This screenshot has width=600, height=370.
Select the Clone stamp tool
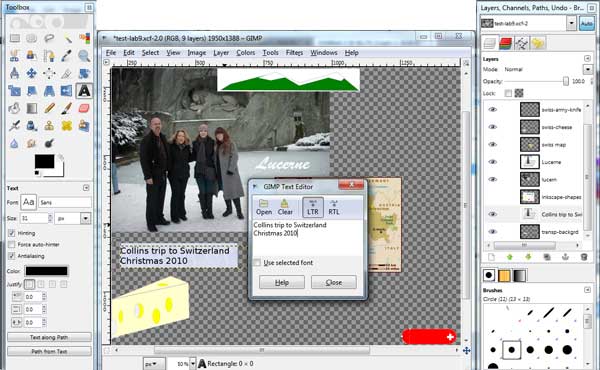(49, 126)
